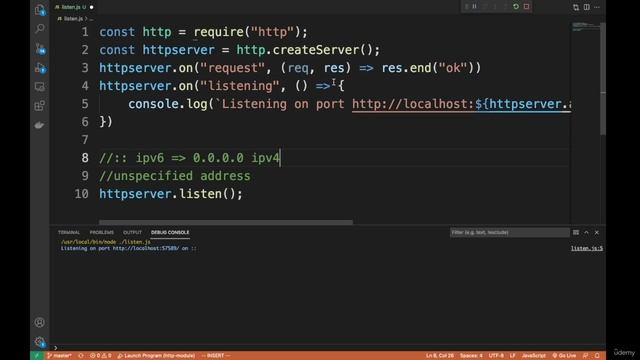The image size is (640, 360).
Task: Open the Run and Debug view
Action: pos(40,68)
